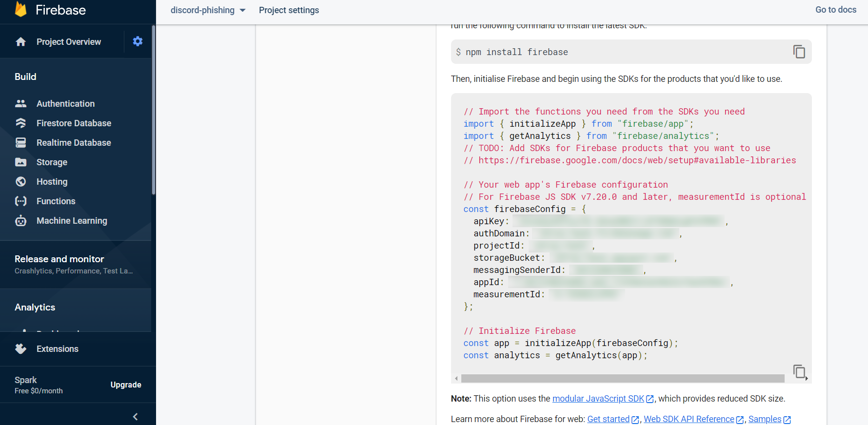Viewport: 868px width, 425px height.
Task: Open the discord-phishing project dropdown
Action: 208,10
